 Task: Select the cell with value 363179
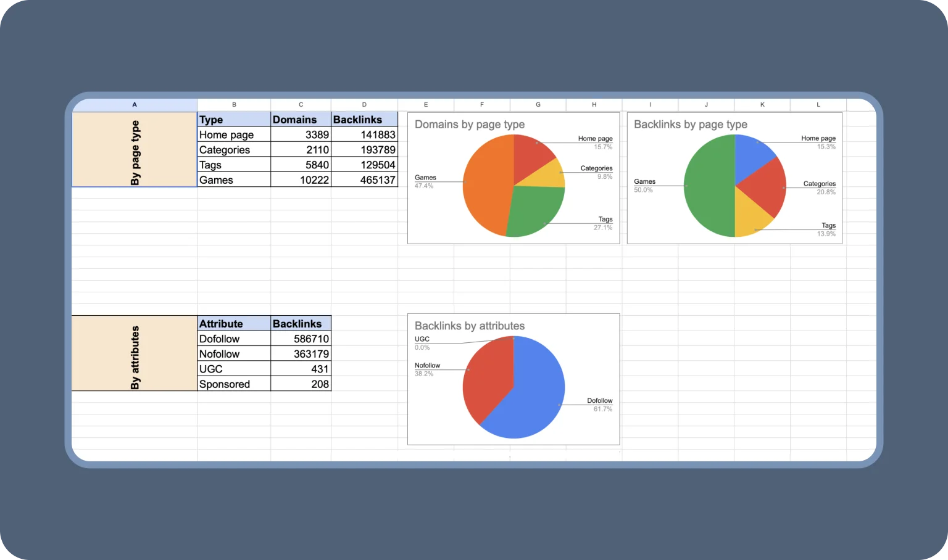point(301,353)
